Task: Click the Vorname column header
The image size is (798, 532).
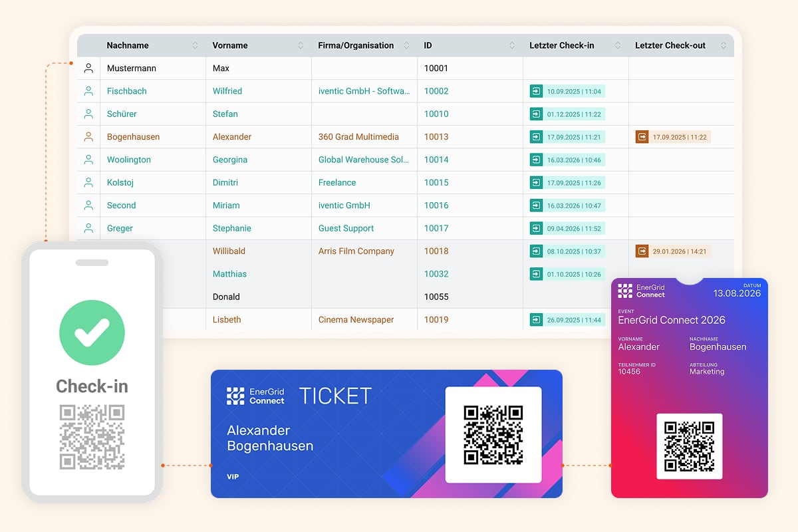Action: 230,46
